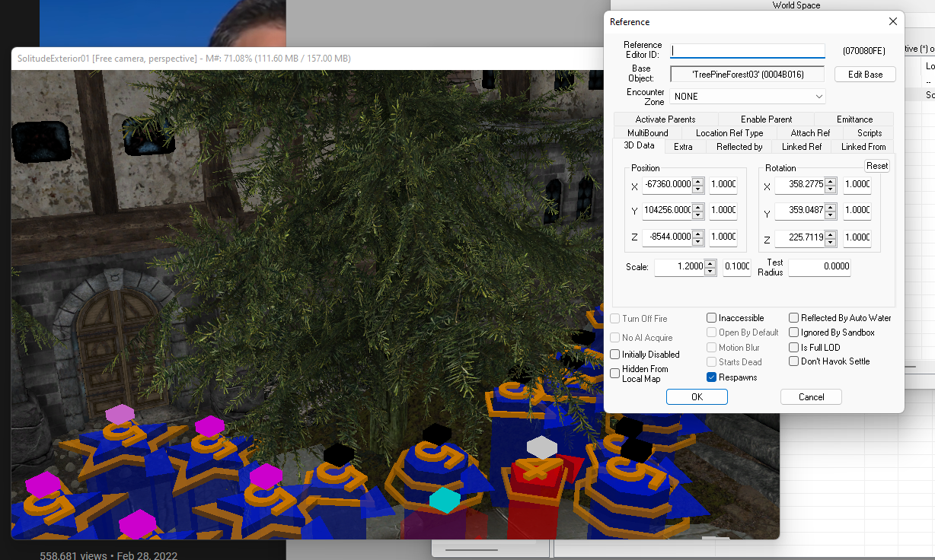Open the Linked Ref tab
This screenshot has width=935, height=560.
click(x=802, y=147)
